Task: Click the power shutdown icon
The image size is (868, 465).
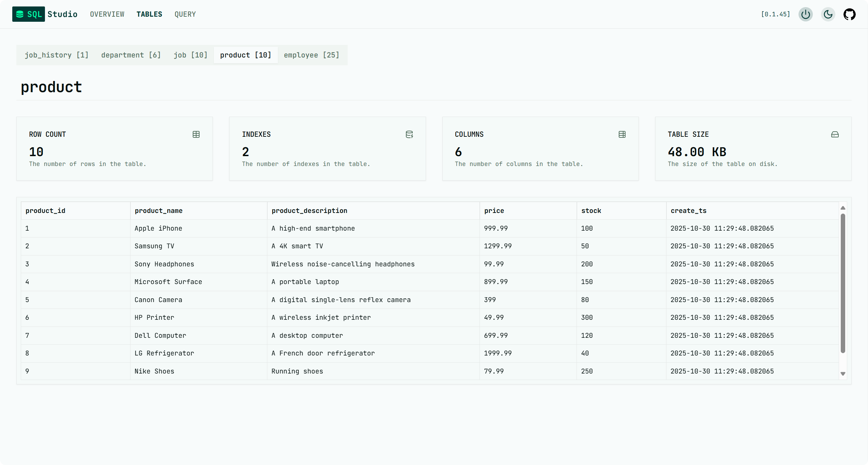Action: (x=805, y=14)
